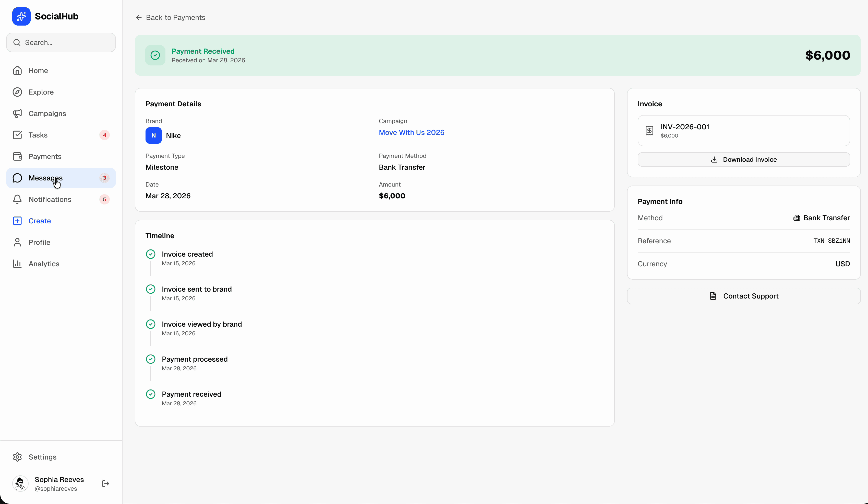
Task: Click the log out icon next to Sophia Reeves
Action: [x=105, y=483]
